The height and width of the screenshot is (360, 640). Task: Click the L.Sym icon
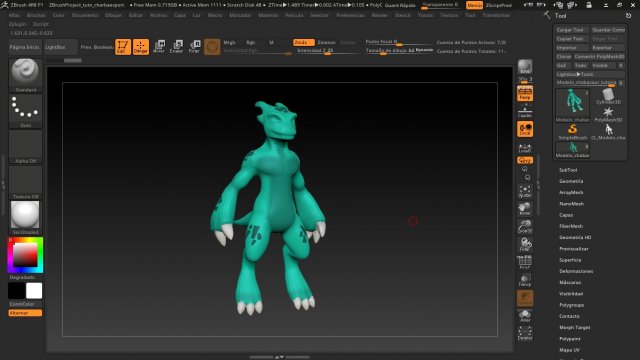click(x=525, y=148)
